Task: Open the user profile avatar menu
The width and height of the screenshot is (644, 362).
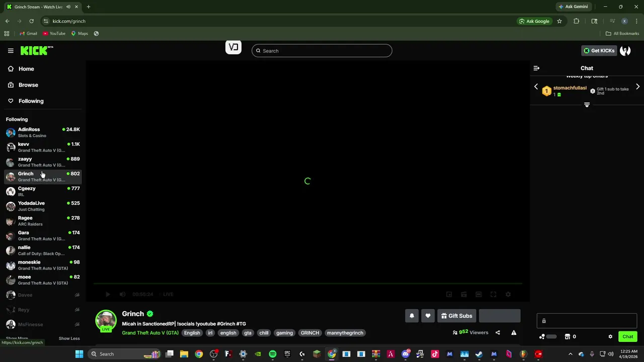Action: pyautogui.click(x=625, y=51)
